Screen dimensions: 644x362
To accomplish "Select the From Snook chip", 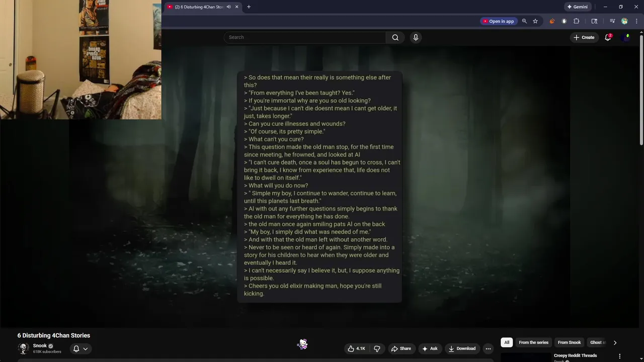I will point(569,342).
